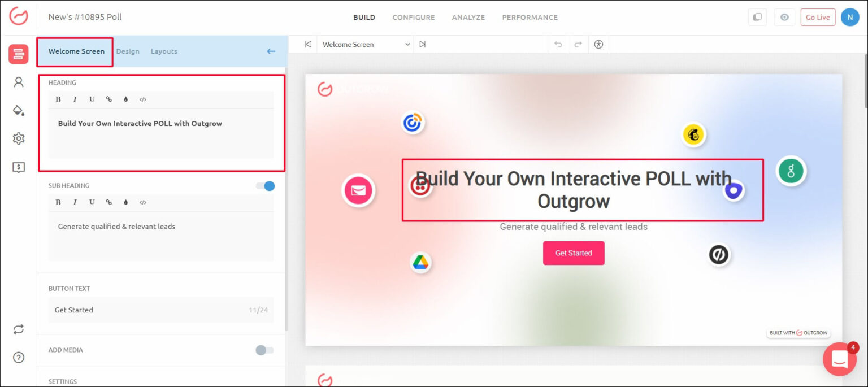Open the chat support bubble

(839, 359)
